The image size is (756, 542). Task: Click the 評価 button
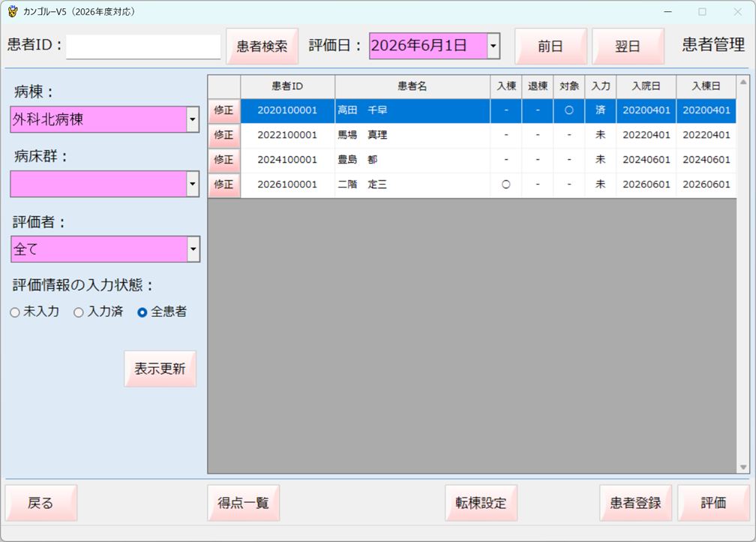click(x=713, y=503)
